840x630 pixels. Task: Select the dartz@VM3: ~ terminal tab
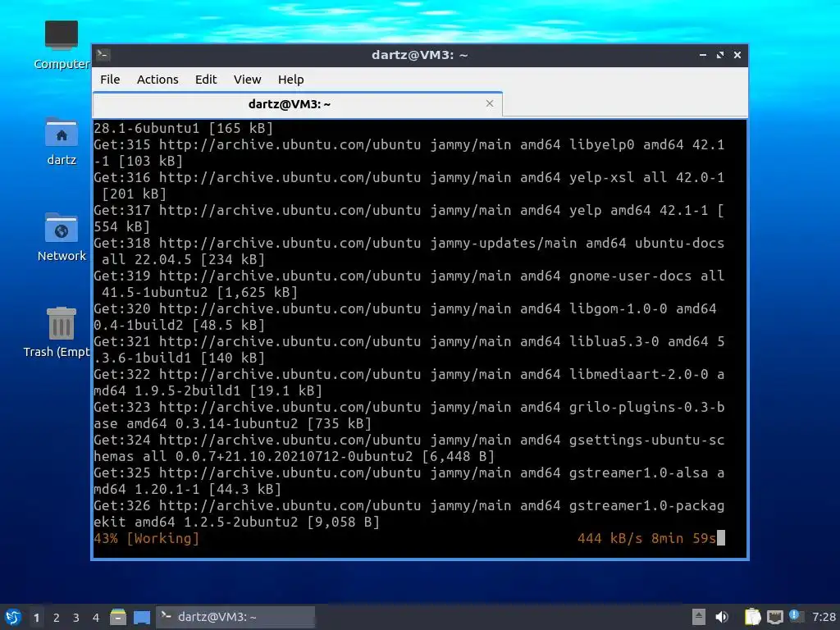(297, 104)
